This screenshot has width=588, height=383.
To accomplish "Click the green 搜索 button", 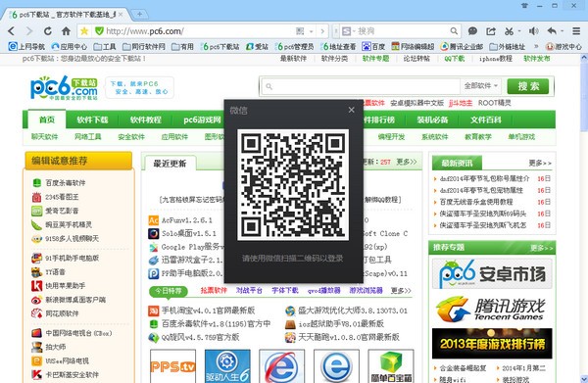I will coord(527,86).
